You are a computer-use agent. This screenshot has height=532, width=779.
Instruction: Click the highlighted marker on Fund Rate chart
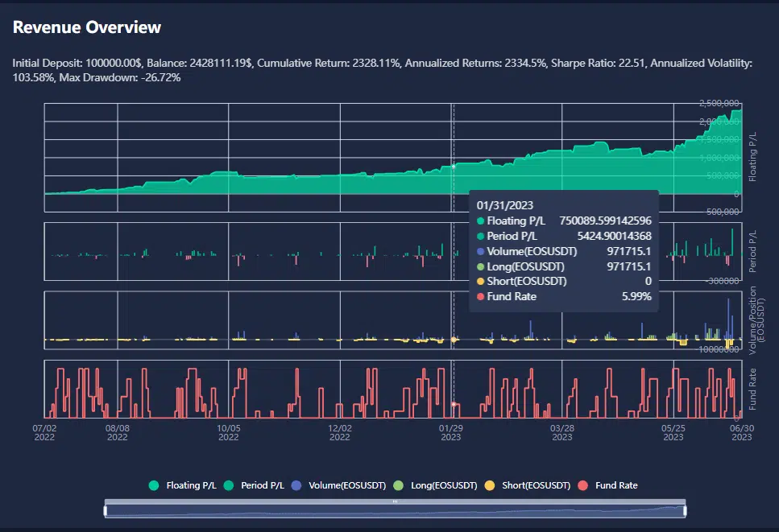tap(454, 404)
